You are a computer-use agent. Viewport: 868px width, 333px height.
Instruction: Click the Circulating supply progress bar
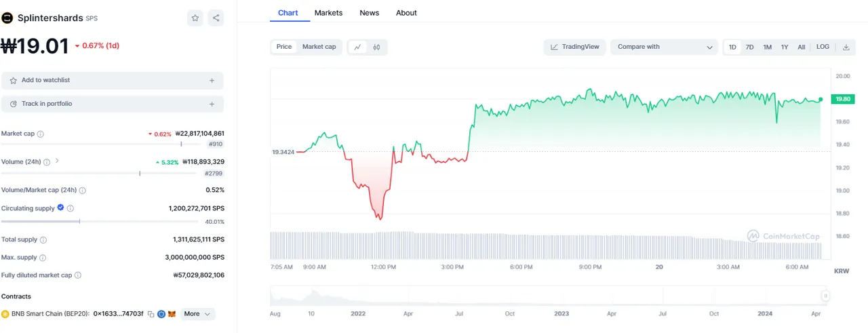pyautogui.click(x=101, y=221)
